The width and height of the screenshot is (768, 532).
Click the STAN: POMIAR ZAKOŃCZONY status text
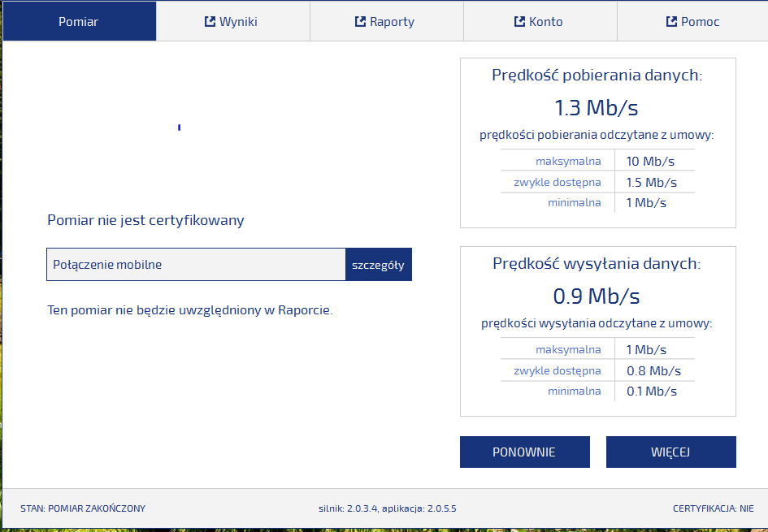[83, 508]
